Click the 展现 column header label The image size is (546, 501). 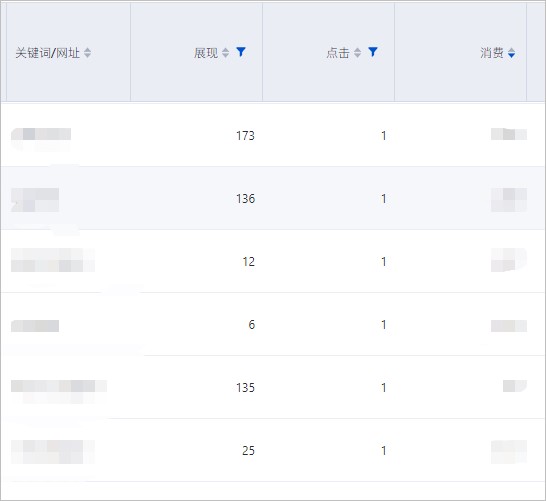pos(206,53)
